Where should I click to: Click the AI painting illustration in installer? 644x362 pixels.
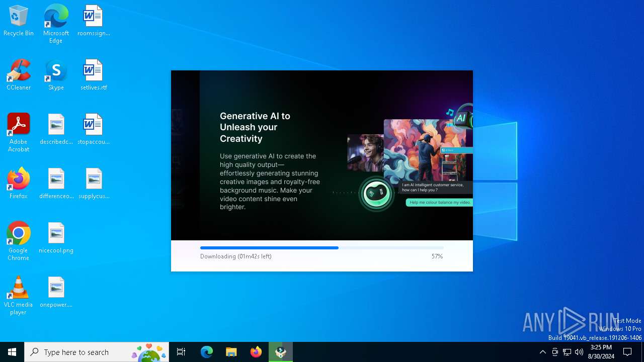pyautogui.click(x=425, y=151)
